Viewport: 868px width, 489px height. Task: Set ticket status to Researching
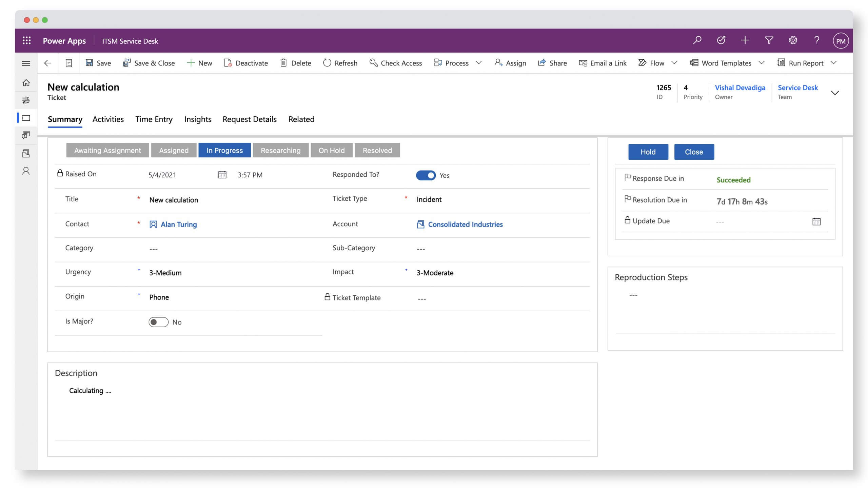click(x=280, y=150)
